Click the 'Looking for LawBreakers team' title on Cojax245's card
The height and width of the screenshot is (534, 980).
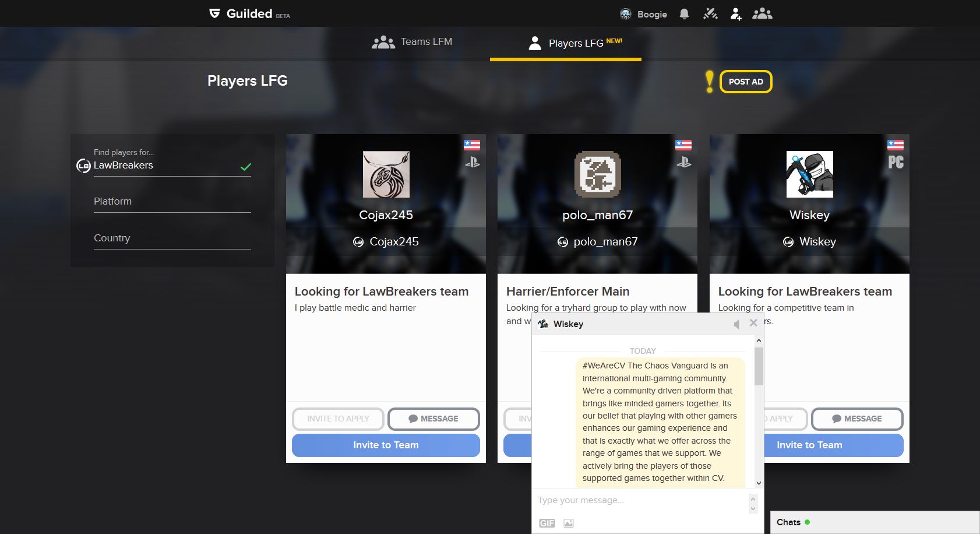[x=382, y=291]
